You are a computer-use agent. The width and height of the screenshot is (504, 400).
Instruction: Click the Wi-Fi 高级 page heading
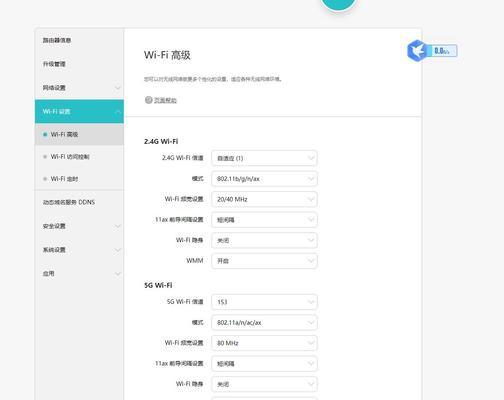[x=167, y=55]
